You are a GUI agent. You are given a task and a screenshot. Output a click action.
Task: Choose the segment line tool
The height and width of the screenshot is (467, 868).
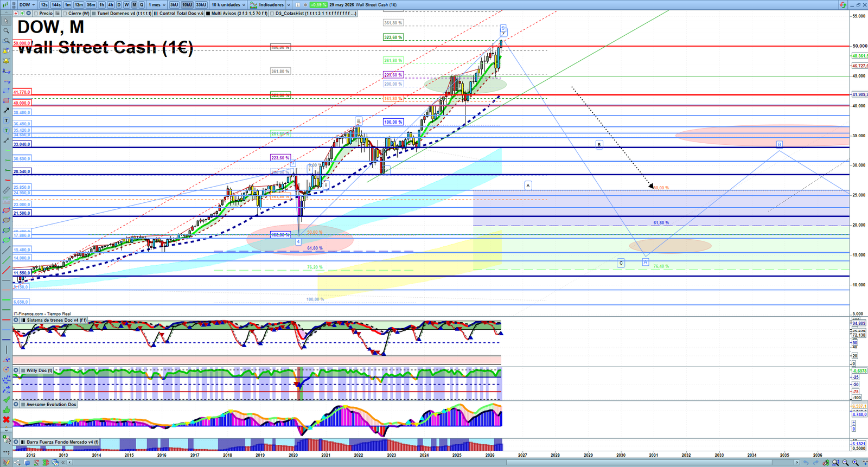(7, 140)
